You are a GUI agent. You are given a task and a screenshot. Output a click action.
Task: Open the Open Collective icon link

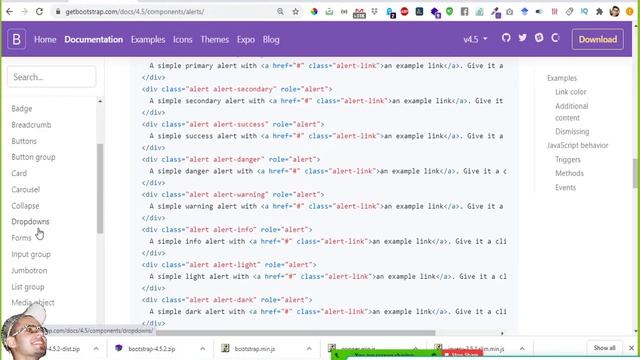pos(555,38)
